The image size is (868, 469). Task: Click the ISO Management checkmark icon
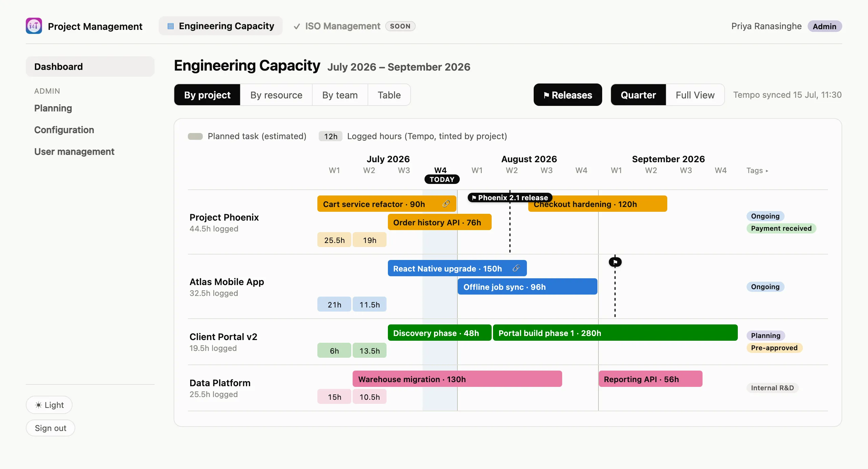[297, 26]
